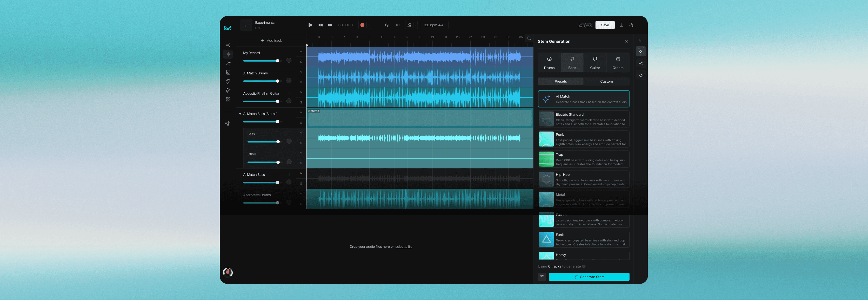This screenshot has height=300, width=868.
Task: Click the Generate Stem button
Action: [x=589, y=277]
